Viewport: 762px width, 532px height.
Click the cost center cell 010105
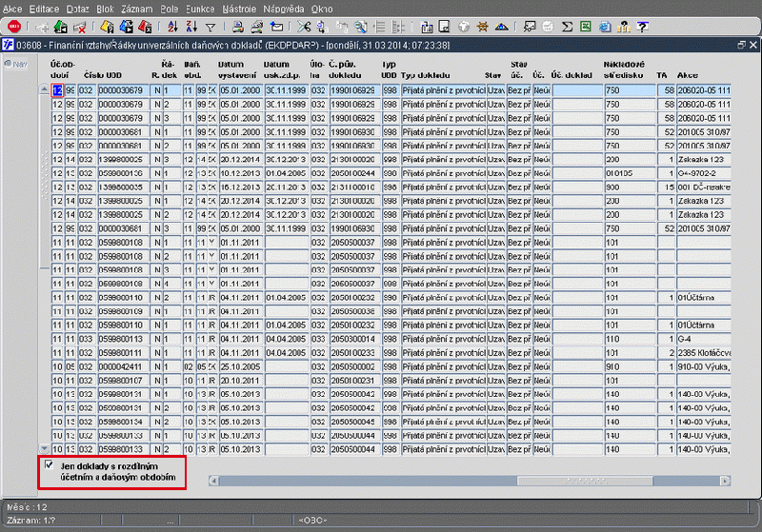[630, 173]
